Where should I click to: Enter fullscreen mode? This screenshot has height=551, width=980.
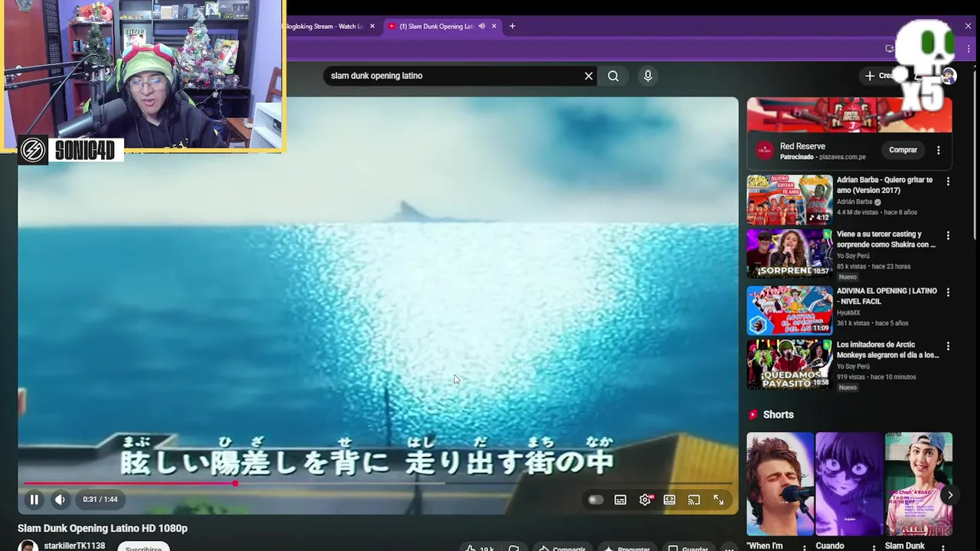tap(718, 500)
